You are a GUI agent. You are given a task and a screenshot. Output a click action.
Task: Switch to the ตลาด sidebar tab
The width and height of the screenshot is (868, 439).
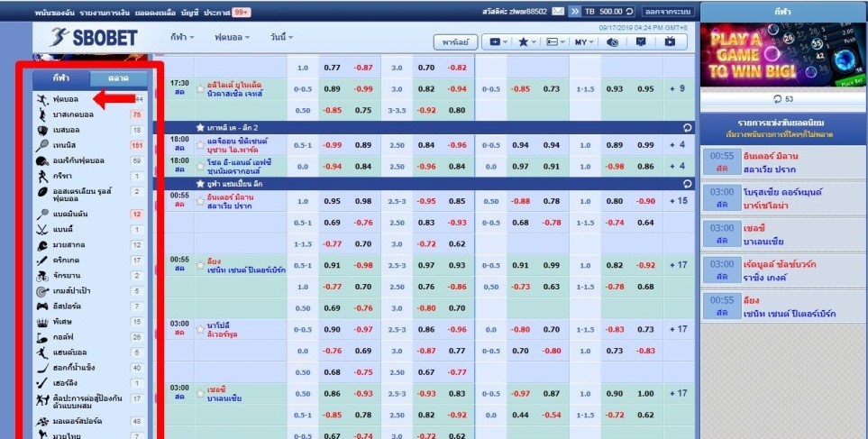click(x=118, y=78)
